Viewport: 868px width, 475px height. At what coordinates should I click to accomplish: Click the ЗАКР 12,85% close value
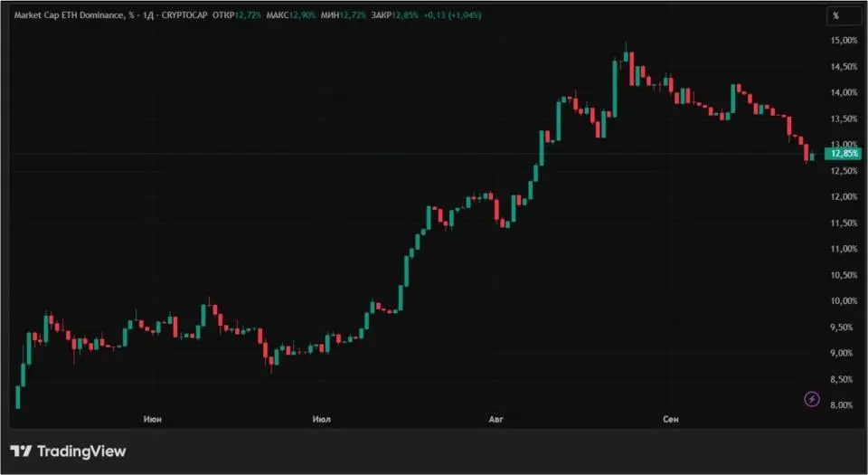pyautogui.click(x=395, y=15)
